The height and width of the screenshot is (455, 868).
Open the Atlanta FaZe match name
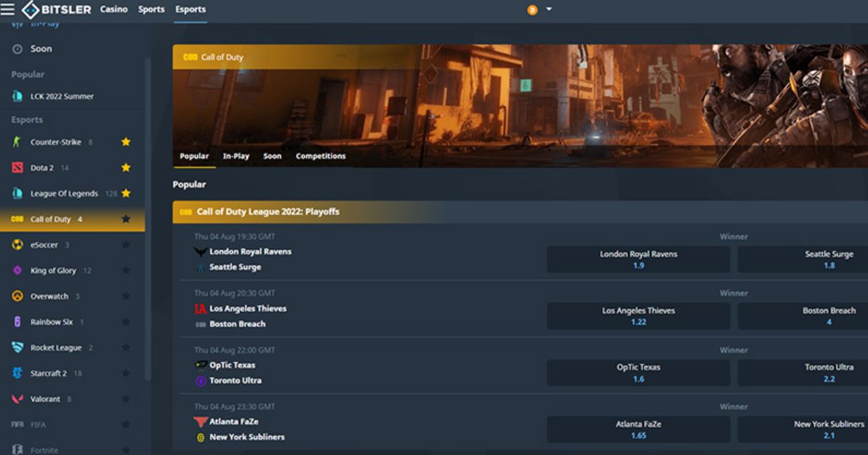click(x=233, y=422)
